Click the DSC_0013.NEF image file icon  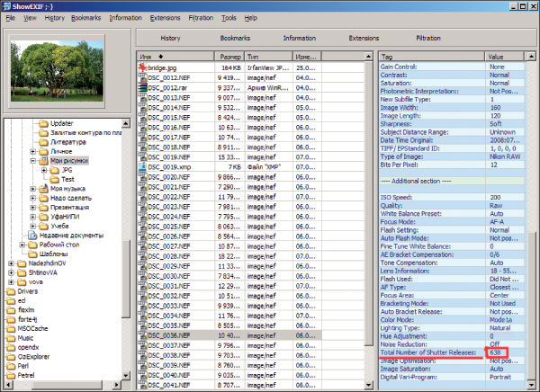pos(142,99)
